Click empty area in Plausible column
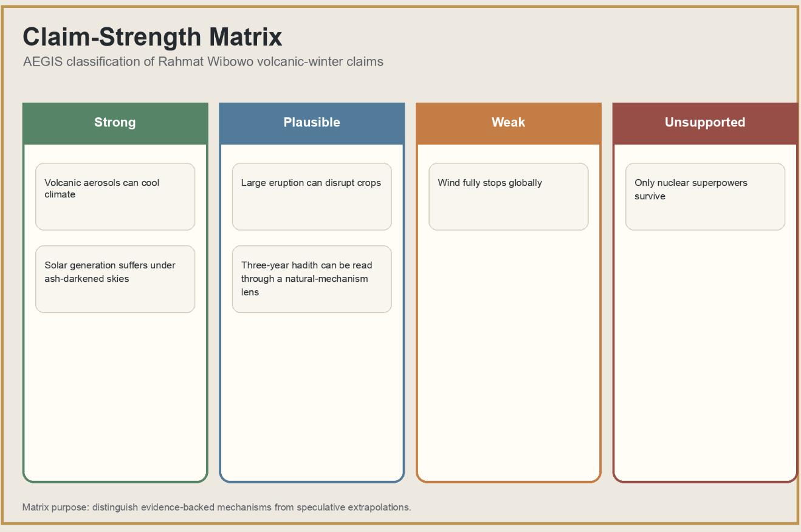The width and height of the screenshot is (801, 532). point(312,395)
